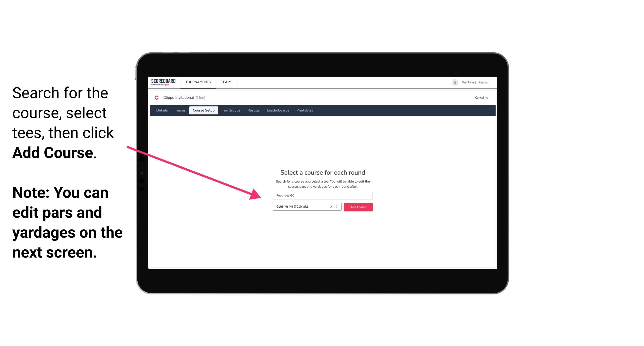Switch to the Details tab
This screenshot has height=346, width=644.
click(162, 110)
